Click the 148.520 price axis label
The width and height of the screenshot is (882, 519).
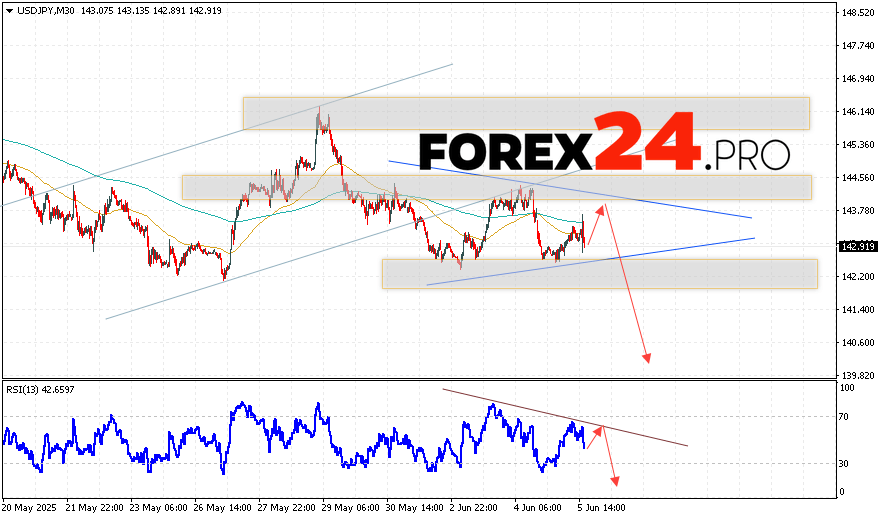coord(856,13)
